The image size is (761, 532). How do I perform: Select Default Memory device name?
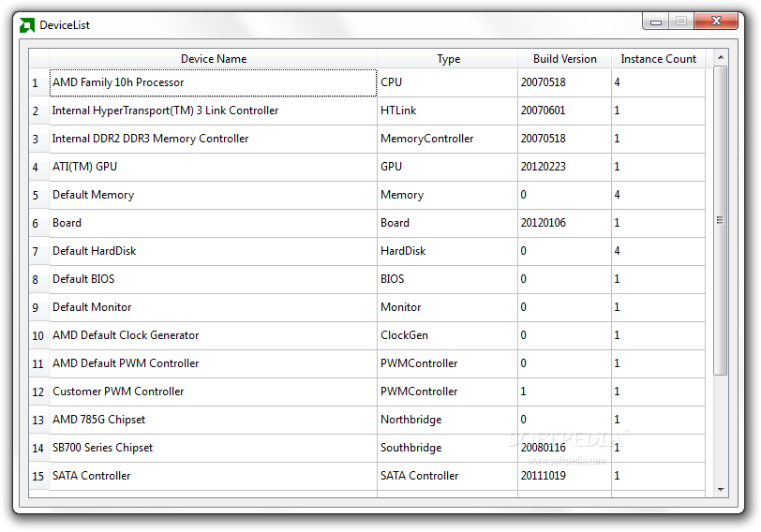213,195
